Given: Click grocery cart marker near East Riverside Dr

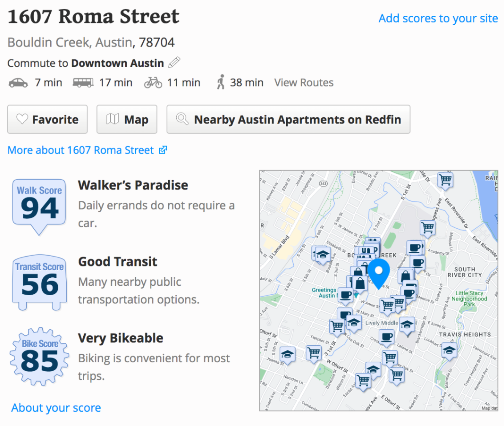Looking at the screenshot, I should click(x=445, y=181).
